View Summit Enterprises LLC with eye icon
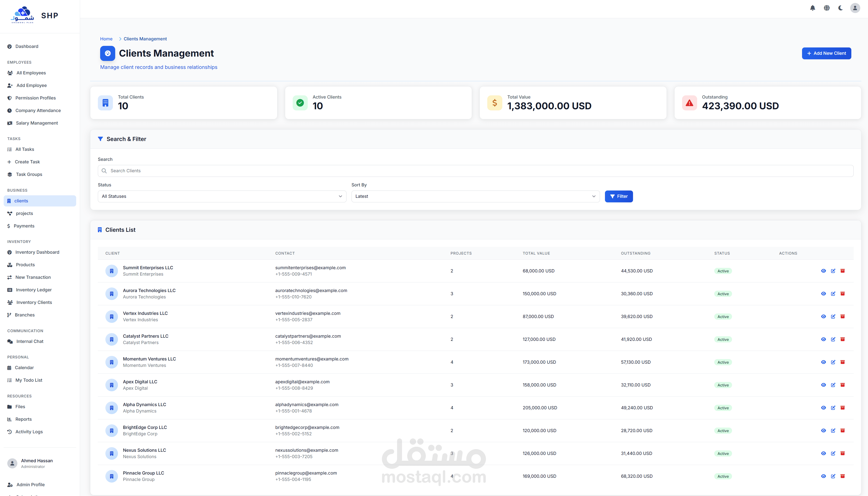 click(x=823, y=271)
